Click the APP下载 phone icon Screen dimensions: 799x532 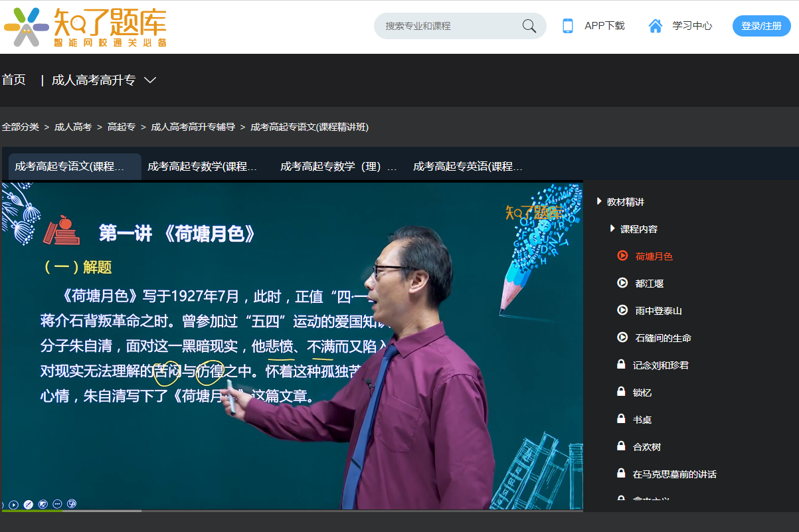[567, 25]
